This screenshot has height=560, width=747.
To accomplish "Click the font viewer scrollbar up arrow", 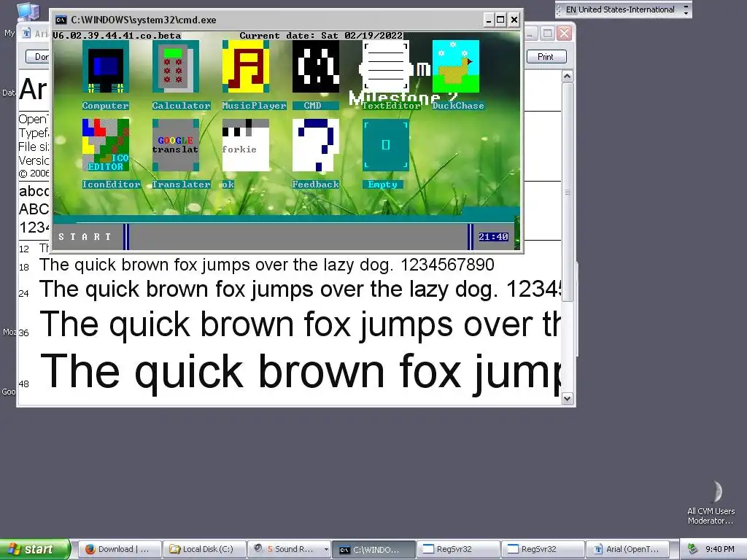I will (567, 77).
